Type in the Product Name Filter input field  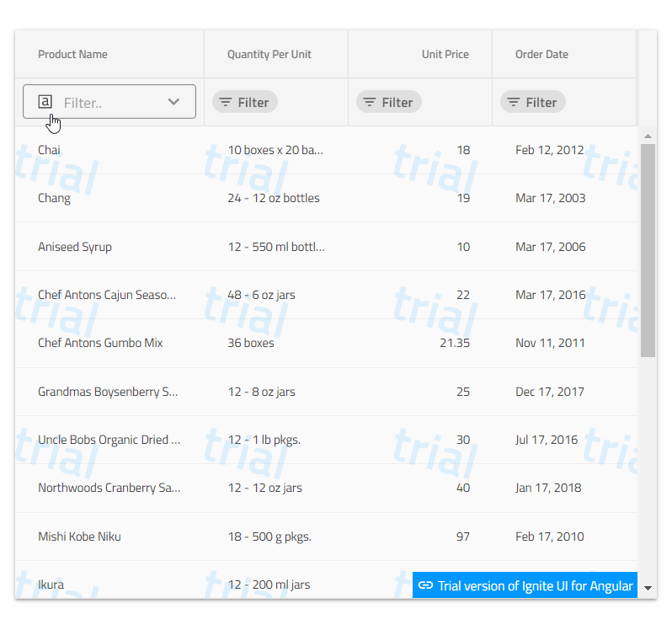[109, 102]
